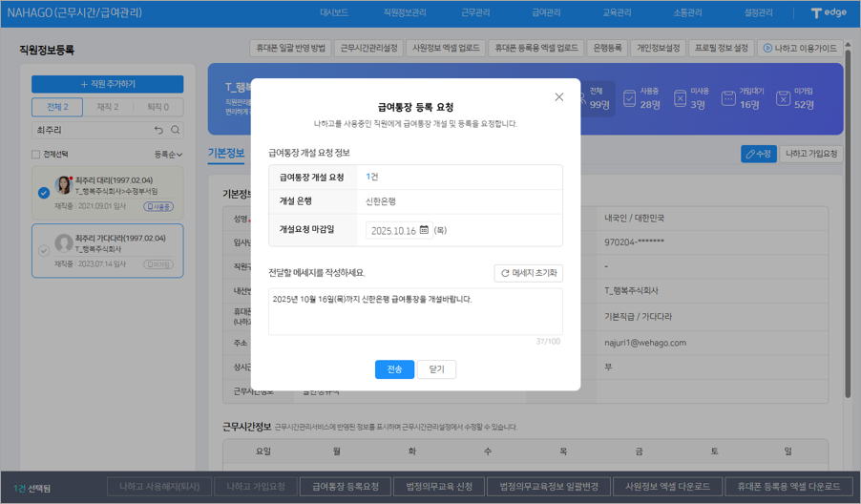861x504 pixels.
Task: Click 사원정보 엑셀 다운로드
Action: point(667,487)
